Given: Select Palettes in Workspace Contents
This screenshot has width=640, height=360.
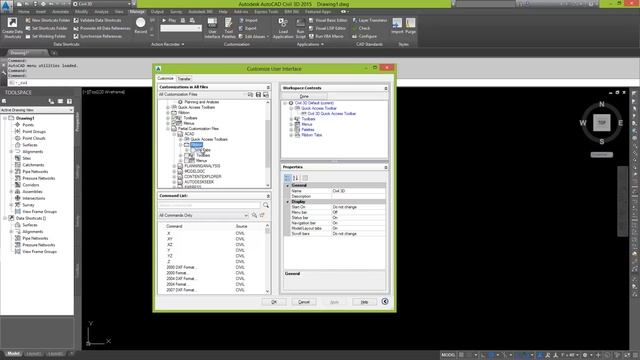Looking at the screenshot, I should tap(308, 129).
